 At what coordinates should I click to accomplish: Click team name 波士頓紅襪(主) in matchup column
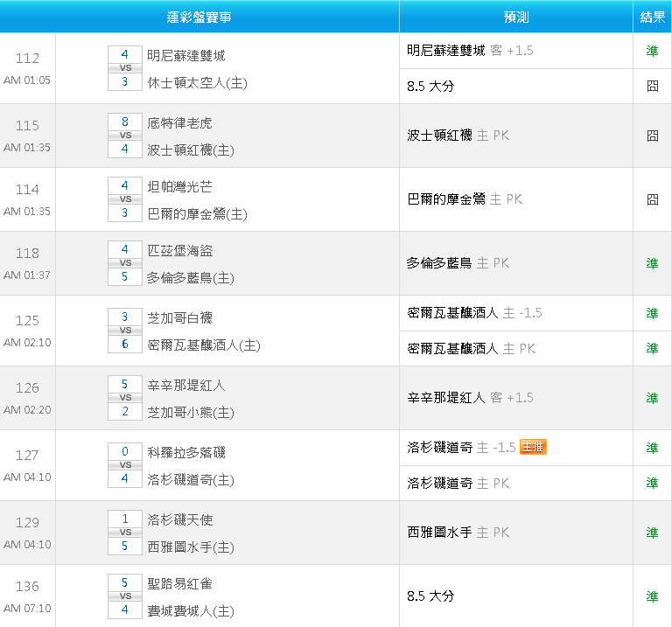[191, 150]
